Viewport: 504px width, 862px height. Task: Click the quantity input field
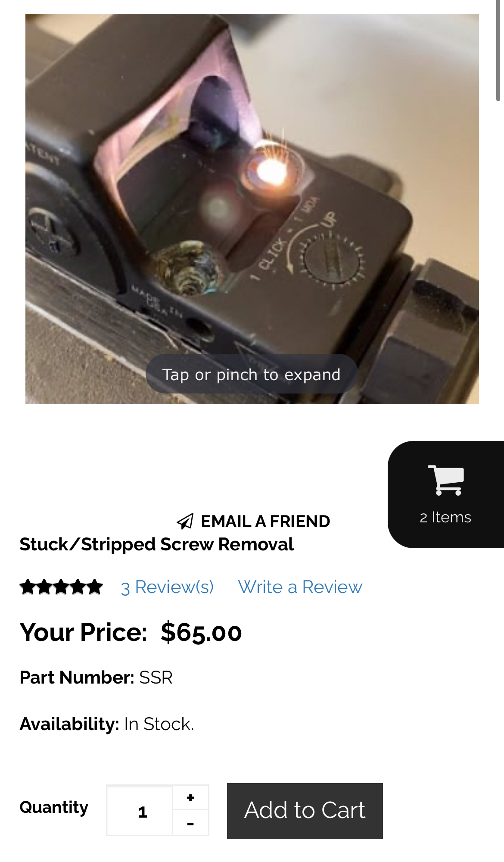point(140,811)
